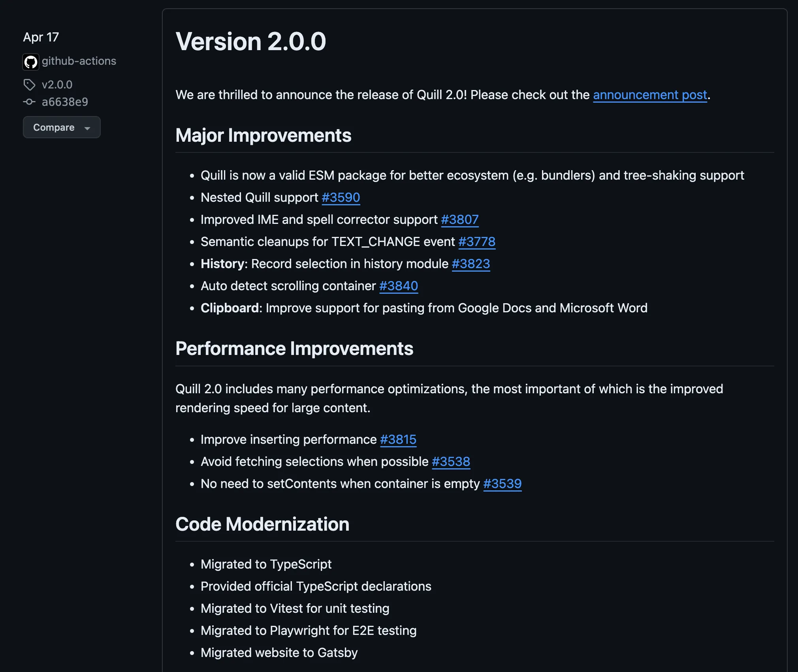The image size is (798, 672).
Task: Open pull request #3590 for nested Quill
Action: 341,197
